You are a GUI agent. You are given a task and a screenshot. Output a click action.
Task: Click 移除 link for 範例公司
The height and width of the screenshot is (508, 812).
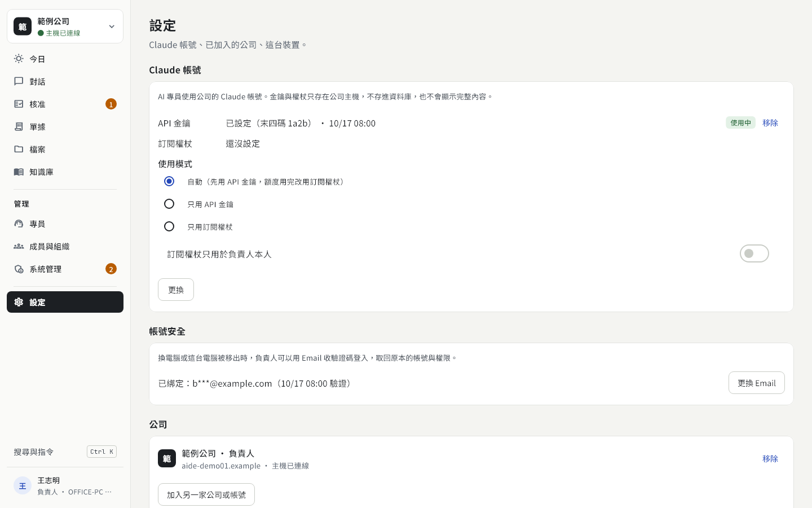(770, 458)
